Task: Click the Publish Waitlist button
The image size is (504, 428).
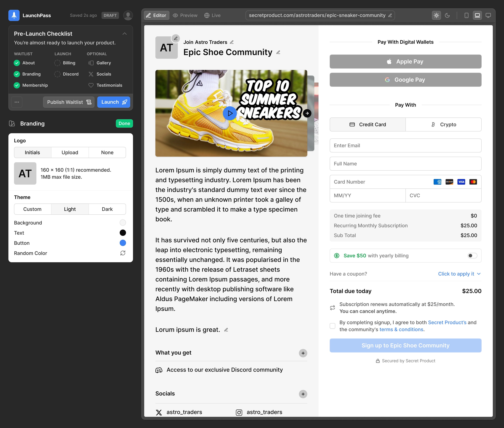Action: 69,102
